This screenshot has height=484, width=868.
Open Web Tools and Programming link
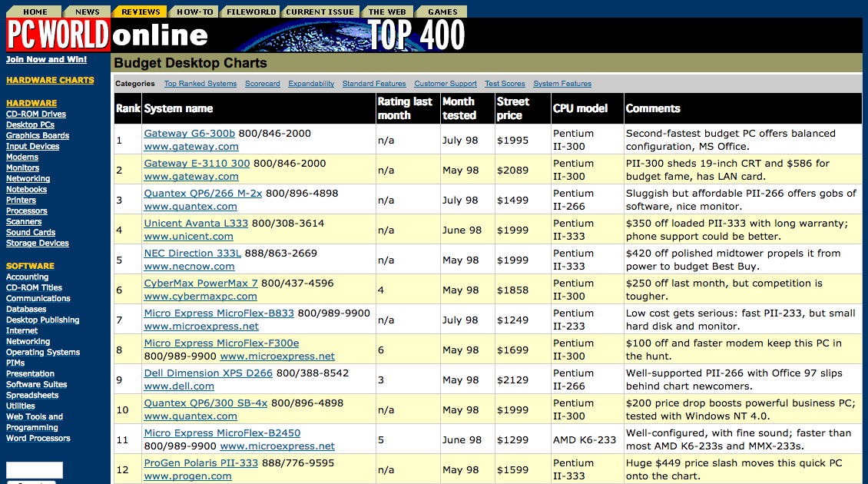coord(35,422)
